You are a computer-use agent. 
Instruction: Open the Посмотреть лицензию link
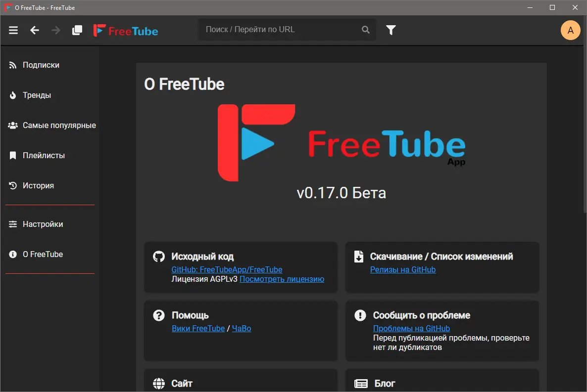coord(282,279)
